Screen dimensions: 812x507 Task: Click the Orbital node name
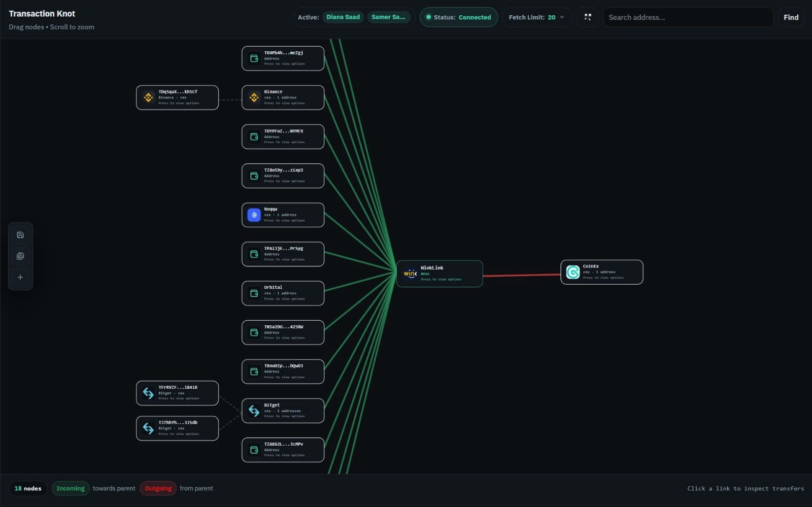273,287
